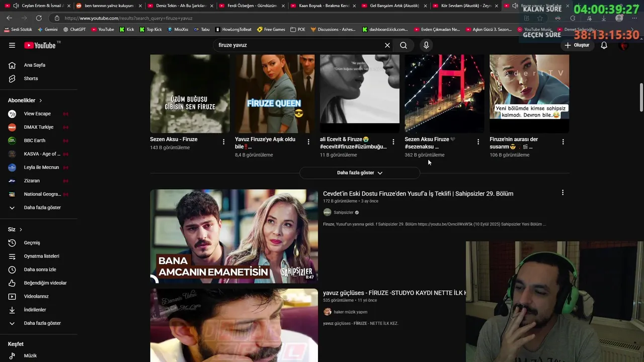This screenshot has height=362, width=644.
Task: Open the FIRUZE QUEEN short thumbnail
Action: 275,94
